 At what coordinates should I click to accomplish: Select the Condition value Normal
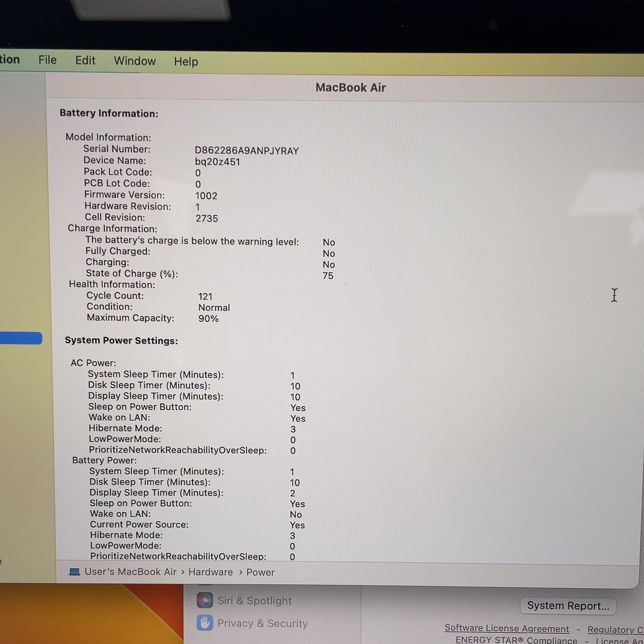pos(214,308)
